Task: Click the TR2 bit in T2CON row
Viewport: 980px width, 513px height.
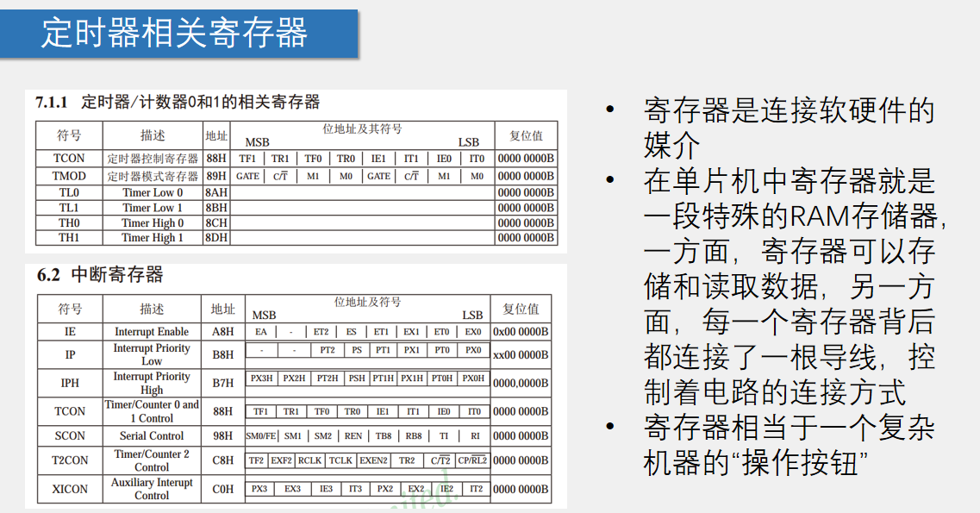Action: point(407,460)
